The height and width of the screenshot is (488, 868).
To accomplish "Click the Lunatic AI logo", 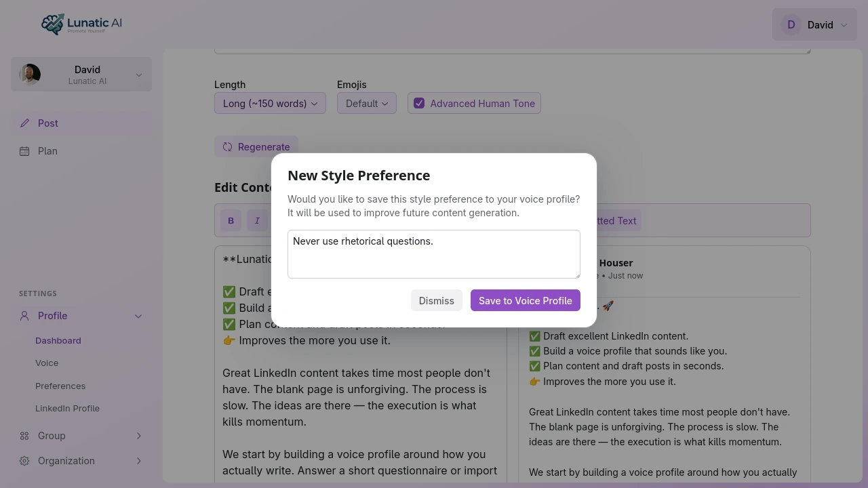I will tap(81, 24).
